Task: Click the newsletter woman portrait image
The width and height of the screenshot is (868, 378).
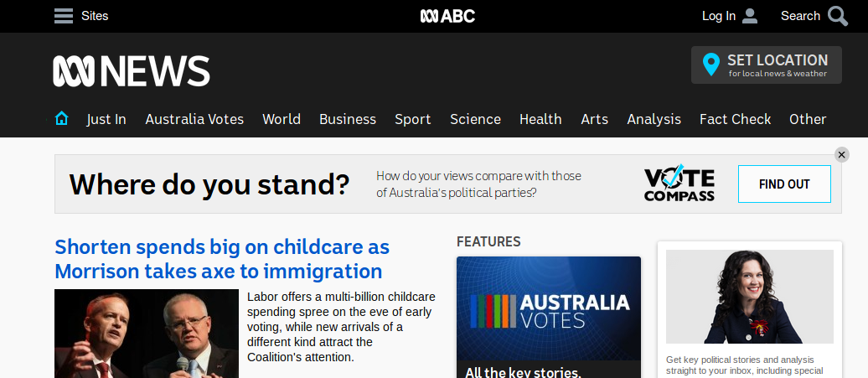Action: (750, 297)
